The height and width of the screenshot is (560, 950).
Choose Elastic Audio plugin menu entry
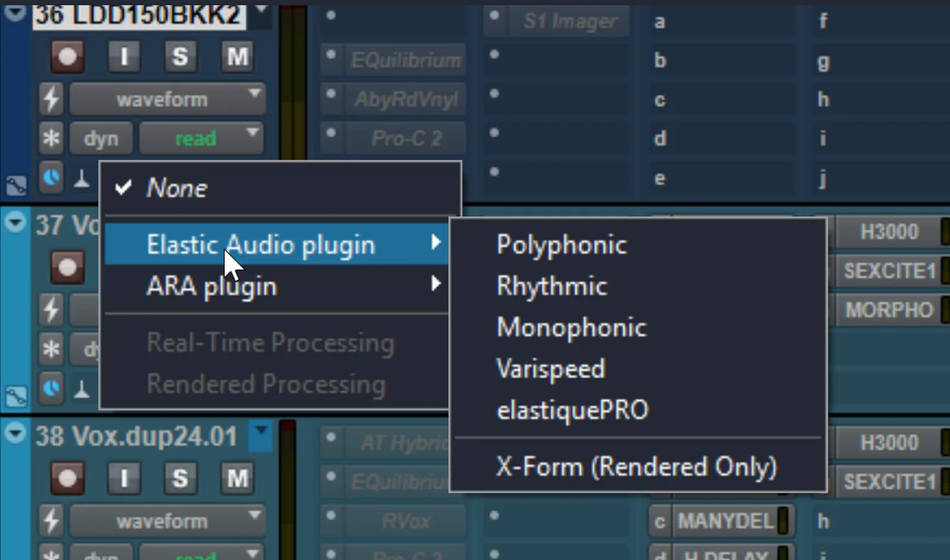pyautogui.click(x=277, y=244)
